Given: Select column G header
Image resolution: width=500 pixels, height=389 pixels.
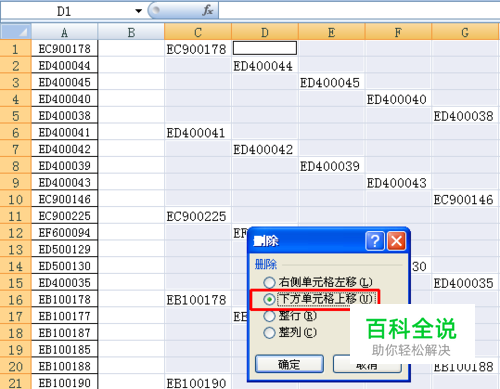Looking at the screenshot, I should [x=465, y=32].
